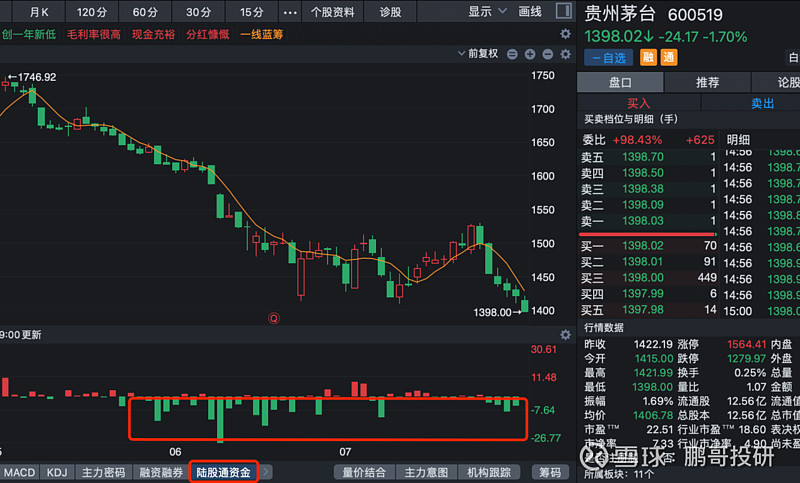Screen dimensions: 800x483
Task: Click the equals-circle reset zoom icon
Action: click(x=512, y=54)
